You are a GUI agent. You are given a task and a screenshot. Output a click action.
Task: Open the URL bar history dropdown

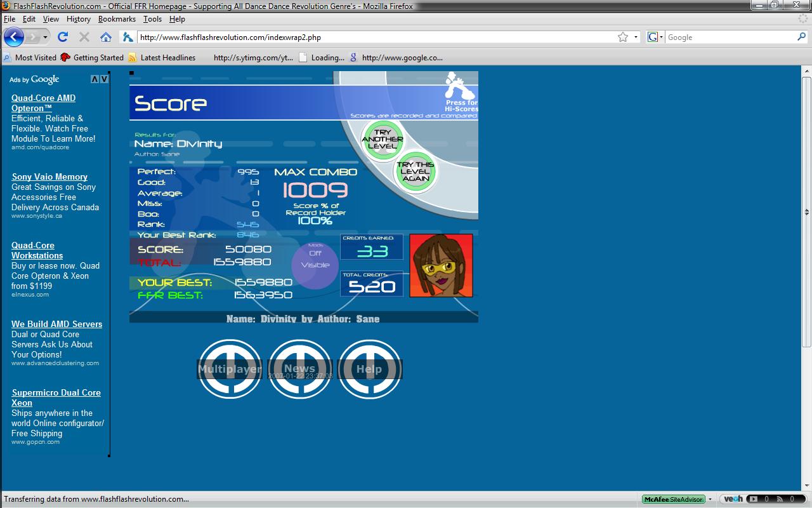coord(636,37)
